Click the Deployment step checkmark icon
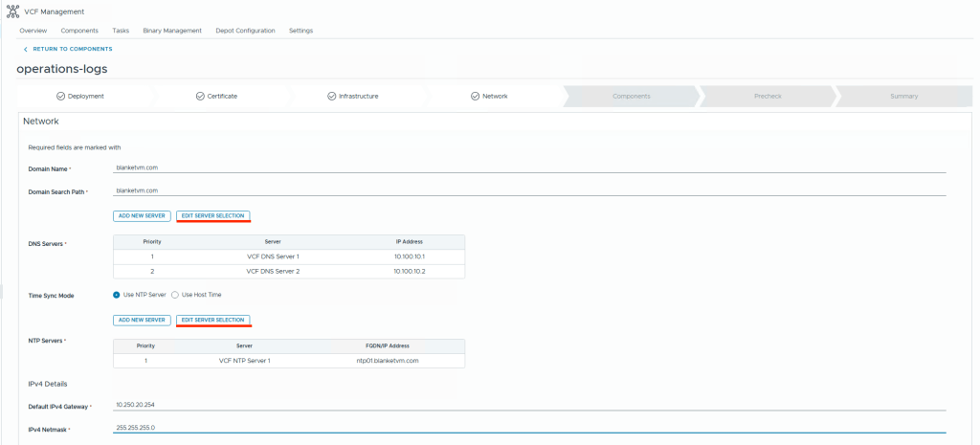The width and height of the screenshot is (980, 445). coord(61,97)
